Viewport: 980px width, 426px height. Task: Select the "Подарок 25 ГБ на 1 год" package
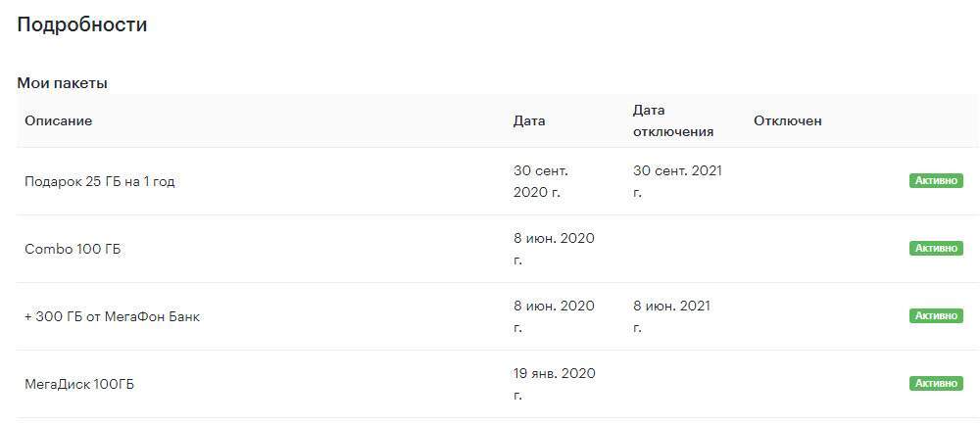click(x=100, y=181)
